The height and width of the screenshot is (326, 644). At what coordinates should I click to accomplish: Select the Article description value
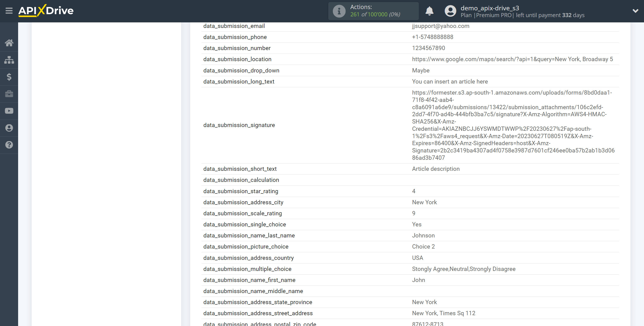tap(436, 169)
